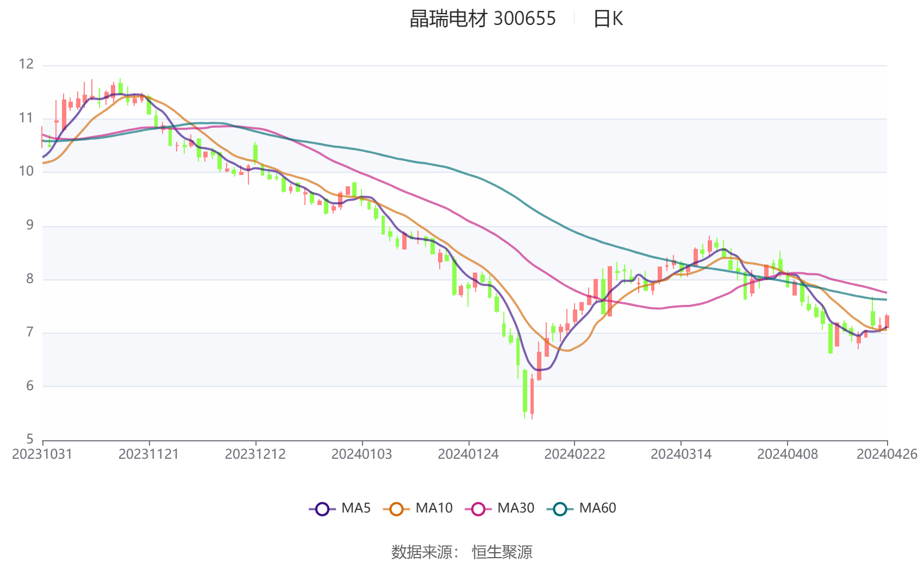Toggle the MA5 legend marker
This screenshot has width=924, height=562.
pyautogui.click(x=322, y=509)
